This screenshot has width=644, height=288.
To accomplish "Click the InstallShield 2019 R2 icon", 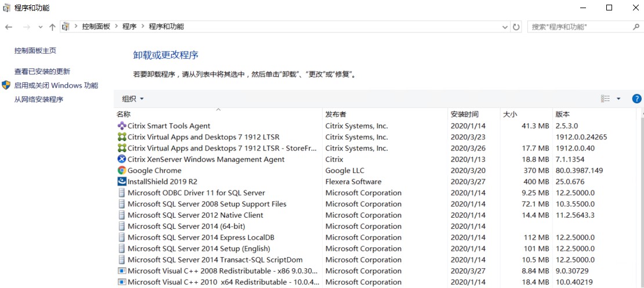I will [x=122, y=182].
